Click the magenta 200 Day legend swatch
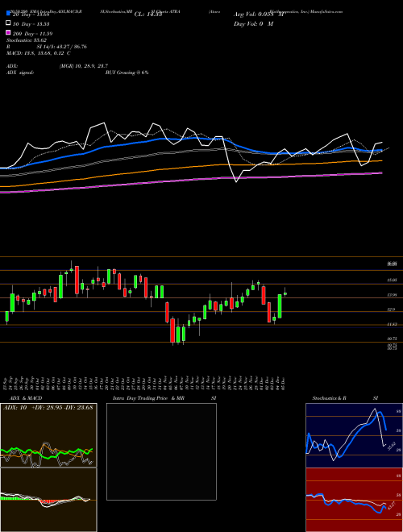The image size is (403, 532). [x=9, y=33]
